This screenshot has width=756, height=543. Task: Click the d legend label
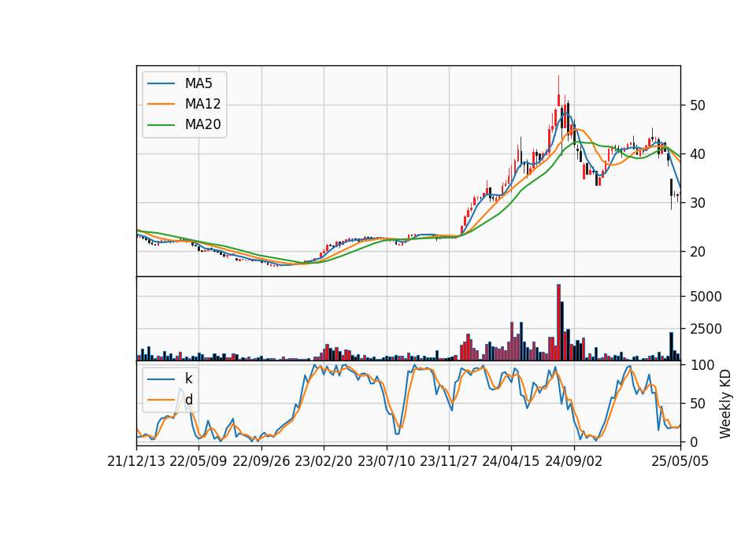coord(188,400)
